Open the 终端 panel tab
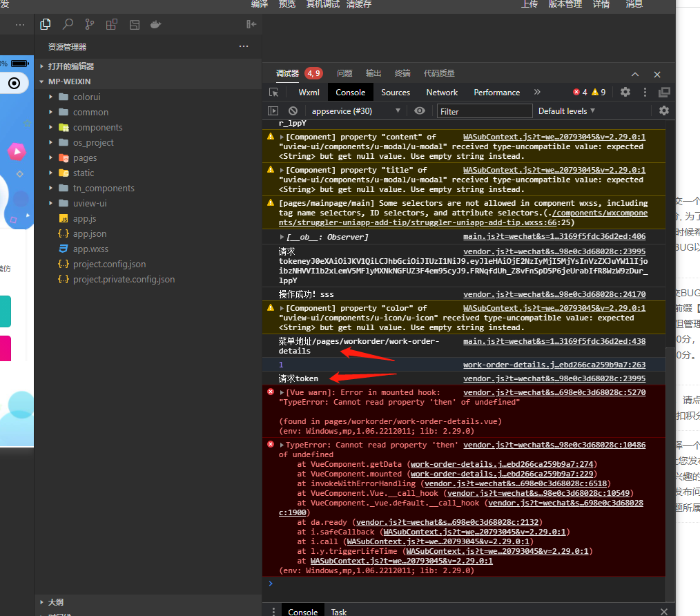The height and width of the screenshot is (616, 700). tap(402, 73)
